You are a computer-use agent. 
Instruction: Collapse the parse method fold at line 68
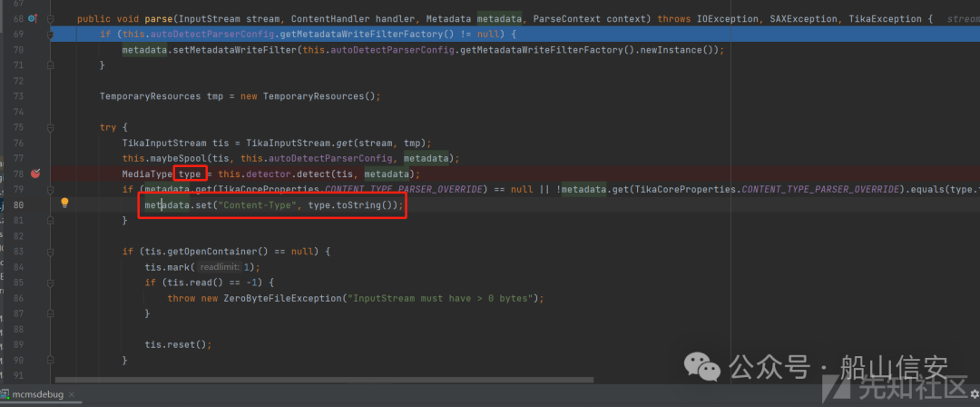pyautogui.click(x=51, y=19)
